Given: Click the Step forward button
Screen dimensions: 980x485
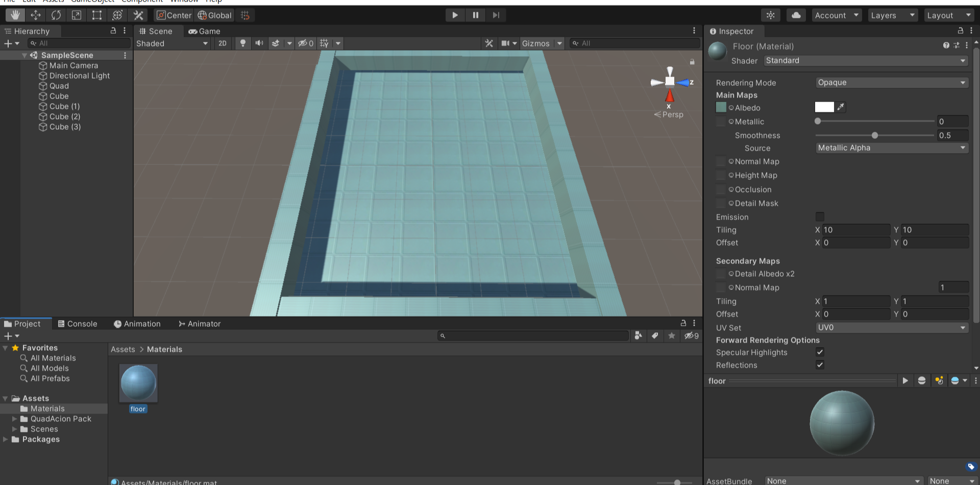Looking at the screenshot, I should coord(496,15).
